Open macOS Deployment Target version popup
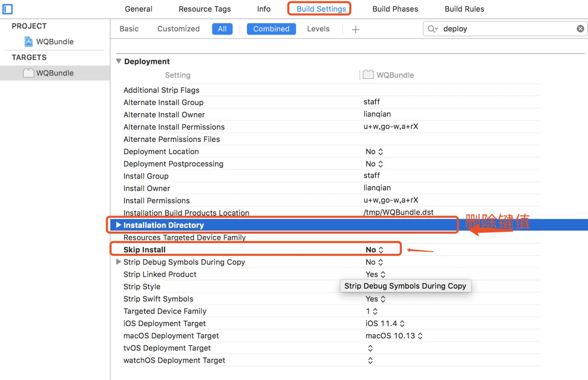The image size is (588, 380). [x=394, y=335]
